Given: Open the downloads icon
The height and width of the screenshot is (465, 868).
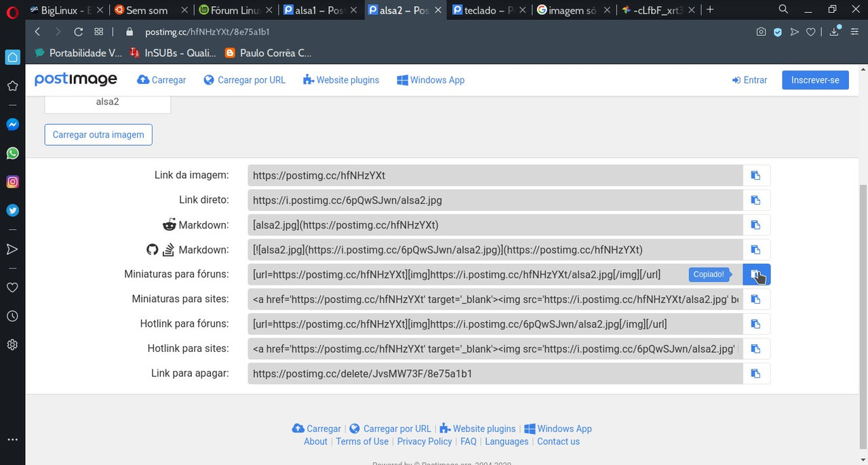Looking at the screenshot, I should [x=835, y=32].
